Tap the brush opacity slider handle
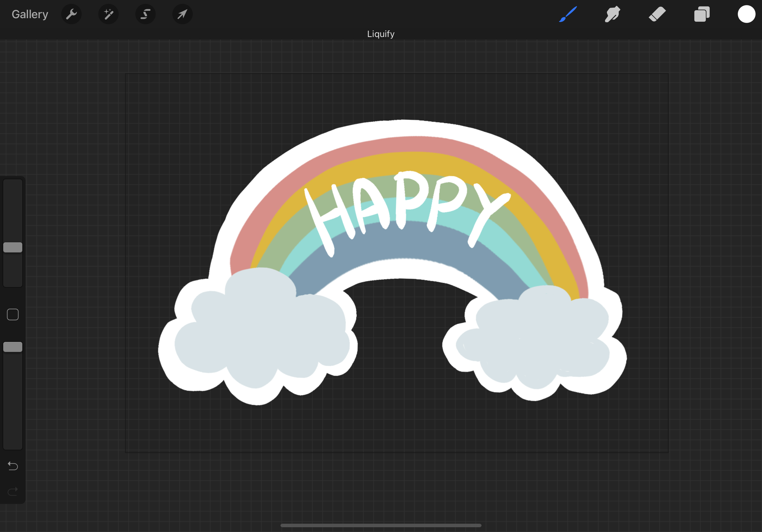Image resolution: width=762 pixels, height=532 pixels. [x=13, y=347]
